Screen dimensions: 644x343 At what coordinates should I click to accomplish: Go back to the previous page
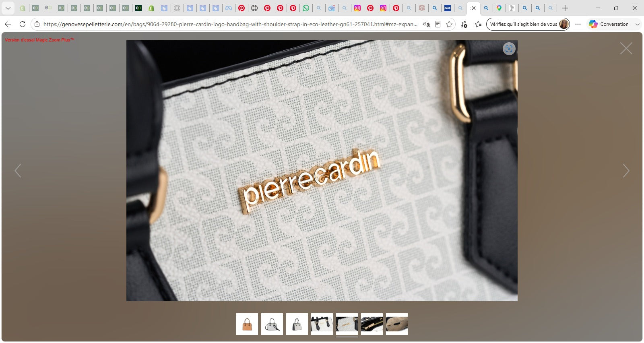tap(8, 24)
